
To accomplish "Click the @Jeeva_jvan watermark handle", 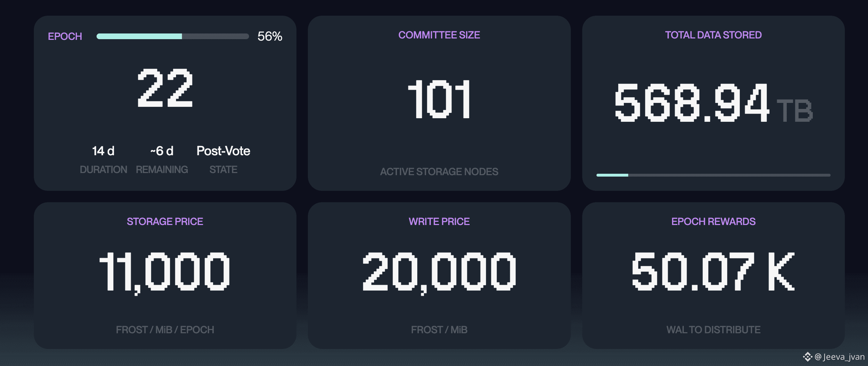I will point(839,357).
